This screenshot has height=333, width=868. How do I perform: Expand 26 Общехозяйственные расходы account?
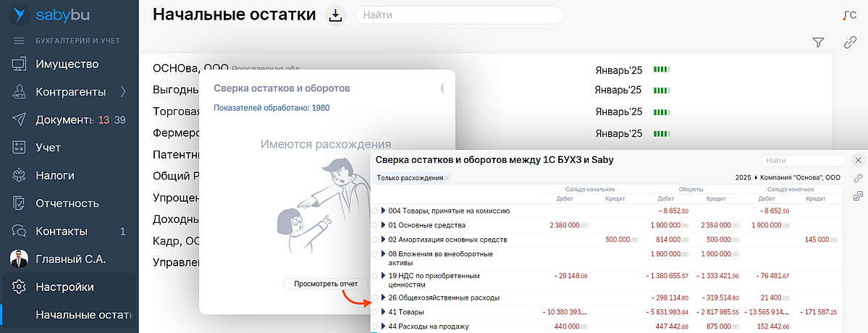tap(384, 298)
